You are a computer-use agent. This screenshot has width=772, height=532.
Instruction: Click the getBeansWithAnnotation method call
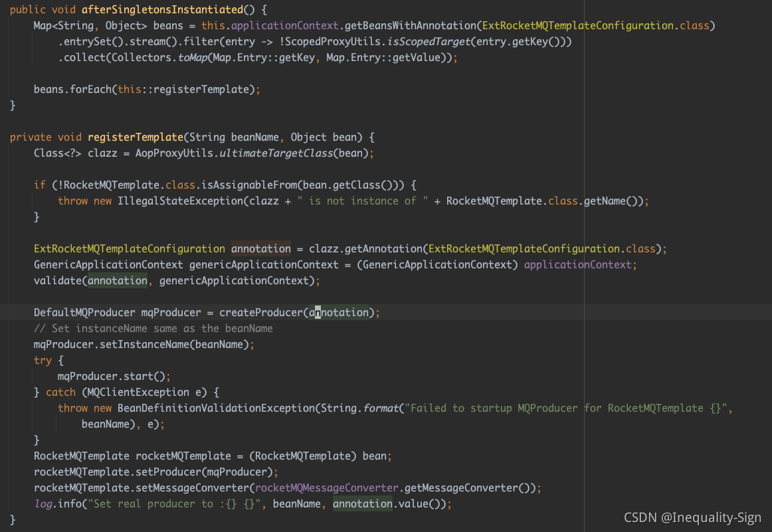pos(410,26)
